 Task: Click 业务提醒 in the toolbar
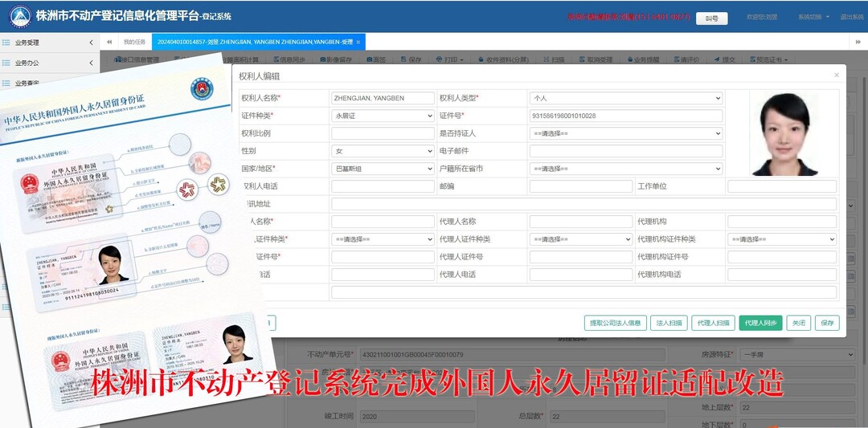coord(644,59)
